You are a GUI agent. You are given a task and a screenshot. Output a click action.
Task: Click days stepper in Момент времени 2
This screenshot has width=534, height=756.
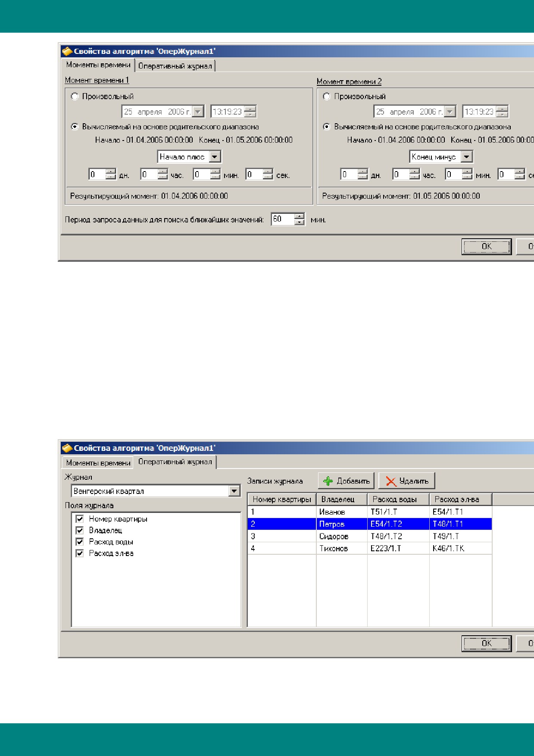362,174
